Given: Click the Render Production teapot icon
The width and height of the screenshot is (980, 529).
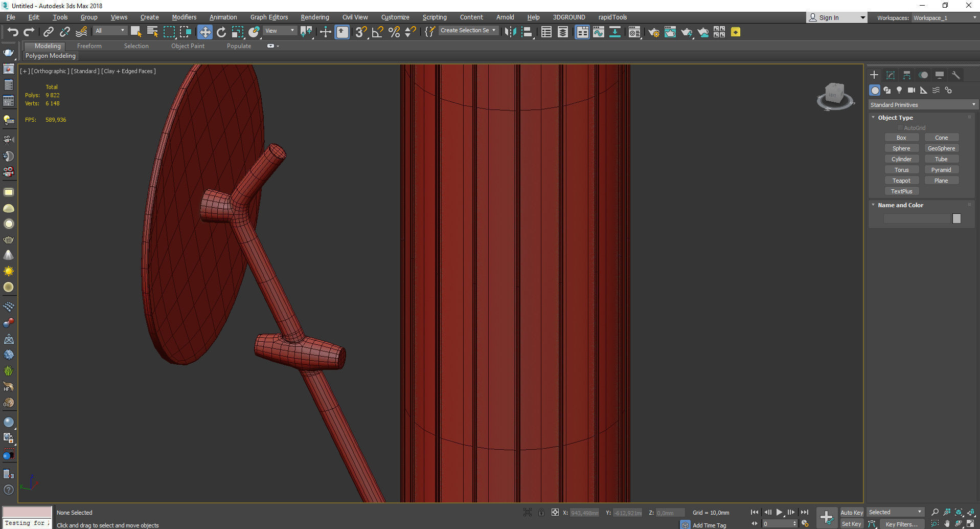Looking at the screenshot, I should (x=686, y=32).
